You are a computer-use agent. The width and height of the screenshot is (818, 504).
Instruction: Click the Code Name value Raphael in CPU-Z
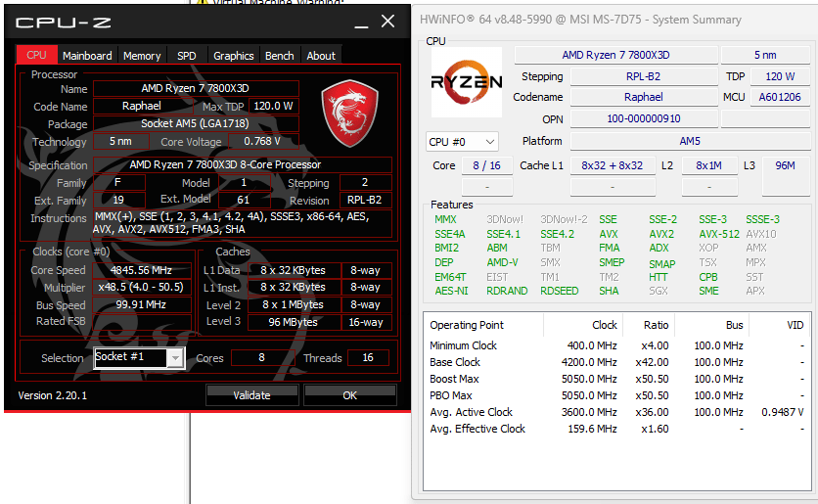(x=142, y=106)
